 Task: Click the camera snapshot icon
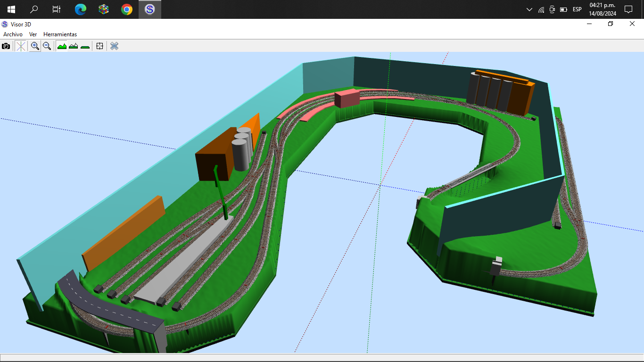point(6,46)
